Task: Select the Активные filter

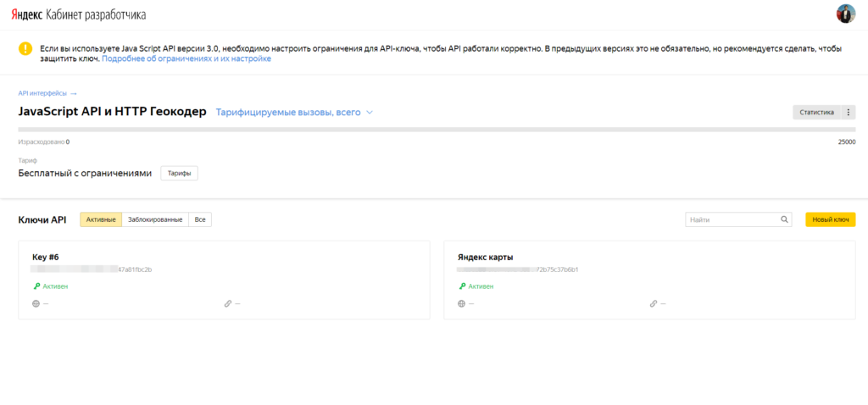Action: pyautogui.click(x=101, y=219)
